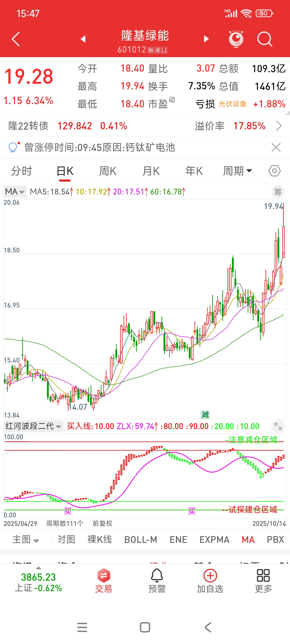Open the 光伏设备 sector link
290x644 pixels.
[x=233, y=104]
